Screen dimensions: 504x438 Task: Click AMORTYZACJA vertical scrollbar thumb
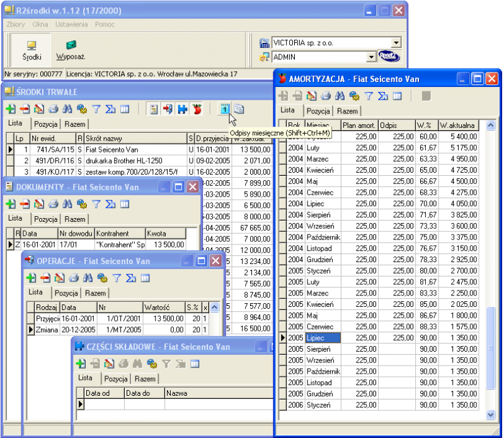click(x=491, y=348)
